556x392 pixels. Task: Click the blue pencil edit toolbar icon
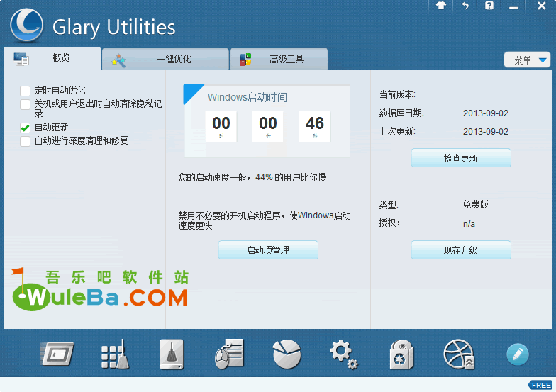point(518,354)
